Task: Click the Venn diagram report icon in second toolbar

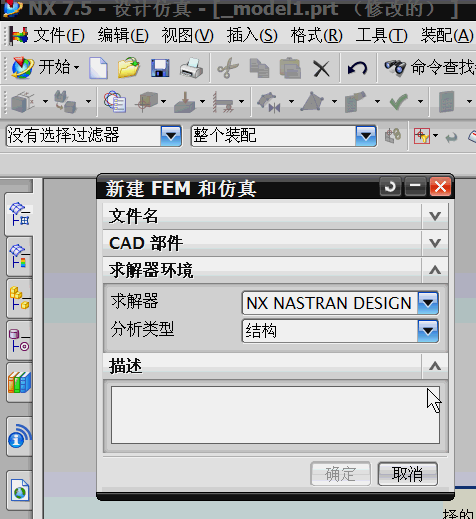Action: [114, 101]
